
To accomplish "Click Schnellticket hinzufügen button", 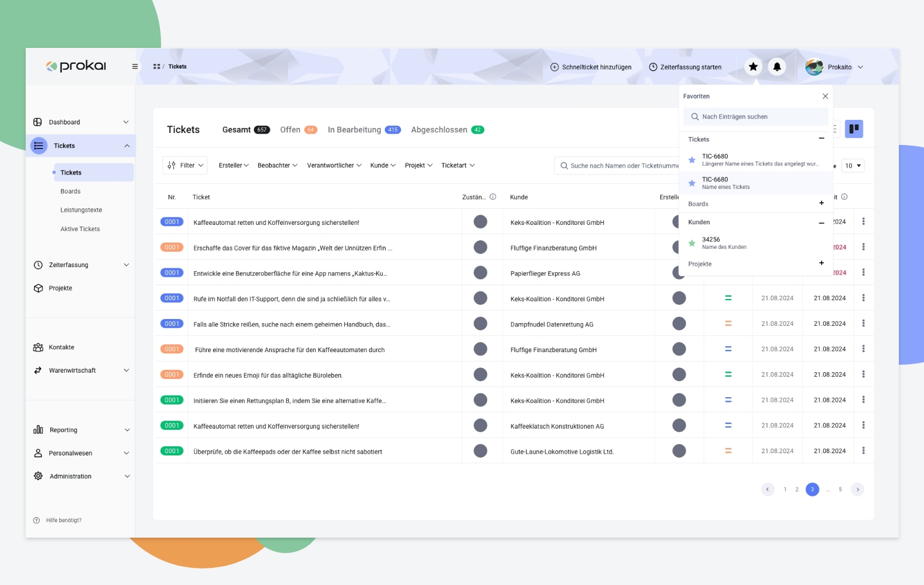I will (x=591, y=67).
